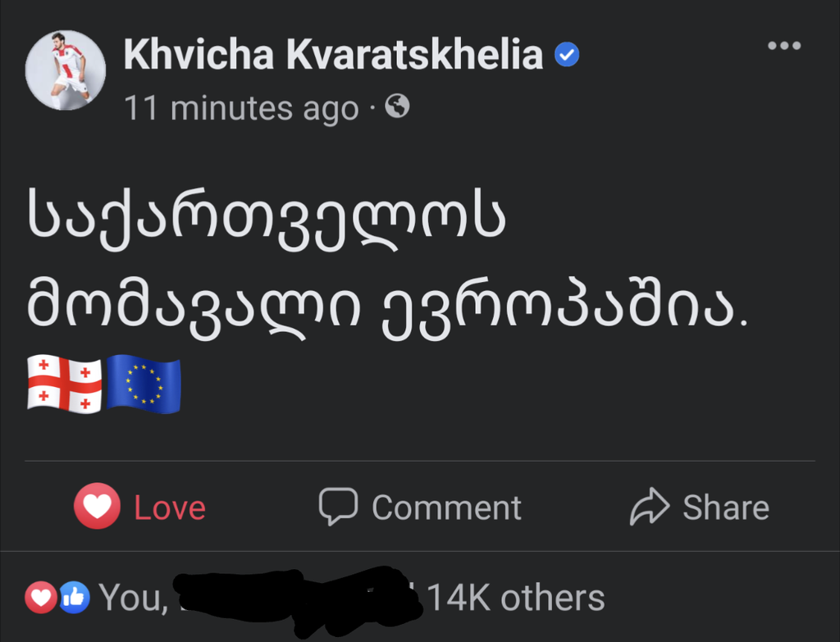Click the "You," text in the reactions summary

132,598
